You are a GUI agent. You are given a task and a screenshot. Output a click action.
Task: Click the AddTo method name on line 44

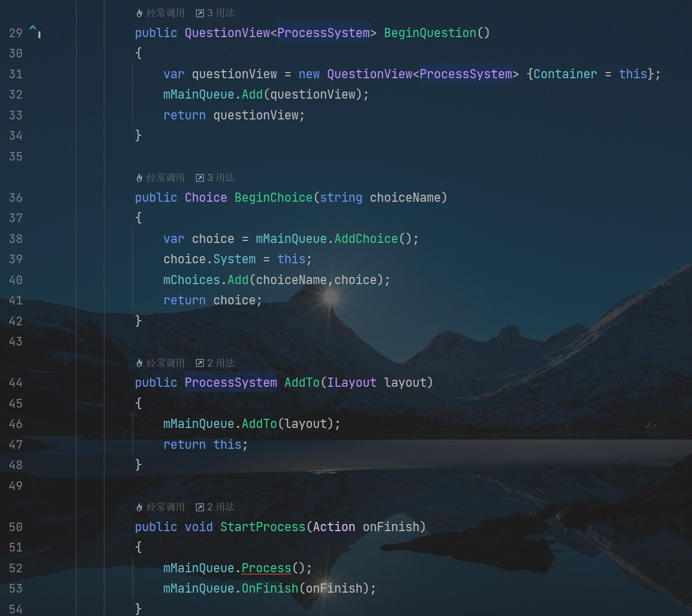coord(302,383)
